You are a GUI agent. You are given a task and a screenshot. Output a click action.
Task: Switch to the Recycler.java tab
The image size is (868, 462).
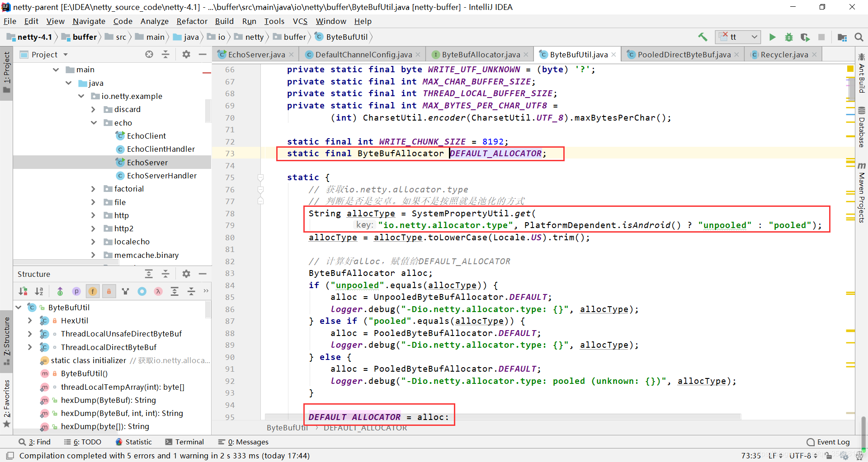(x=784, y=55)
